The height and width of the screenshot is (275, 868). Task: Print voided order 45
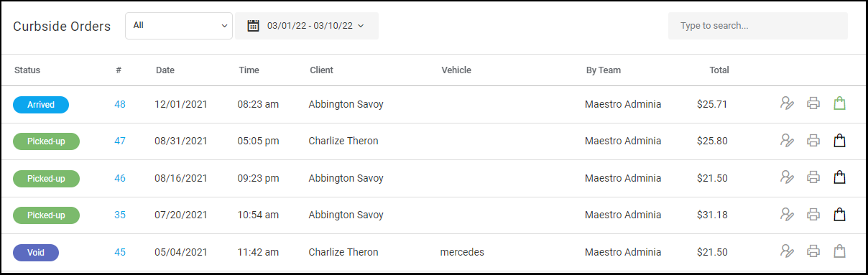click(x=813, y=251)
